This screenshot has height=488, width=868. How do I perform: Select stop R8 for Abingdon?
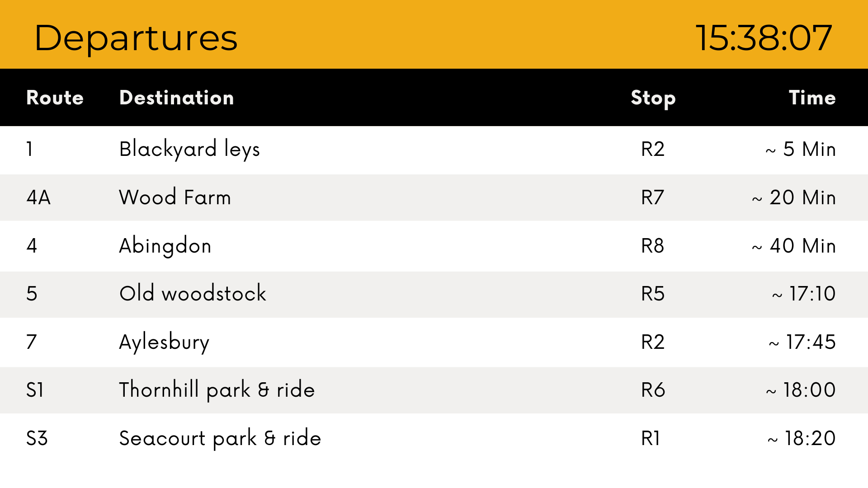652,246
